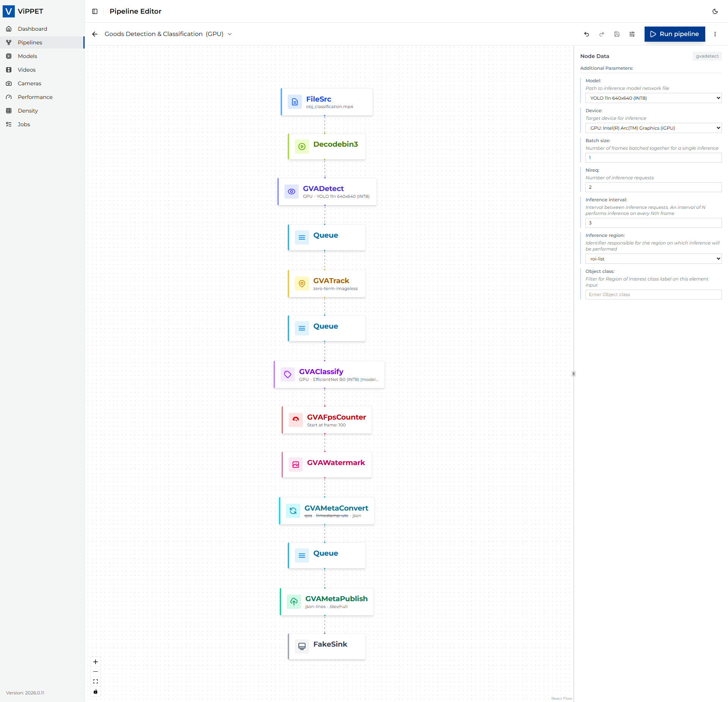728x702 pixels.
Task: Select the FileSrc node icon
Action: 295,102
